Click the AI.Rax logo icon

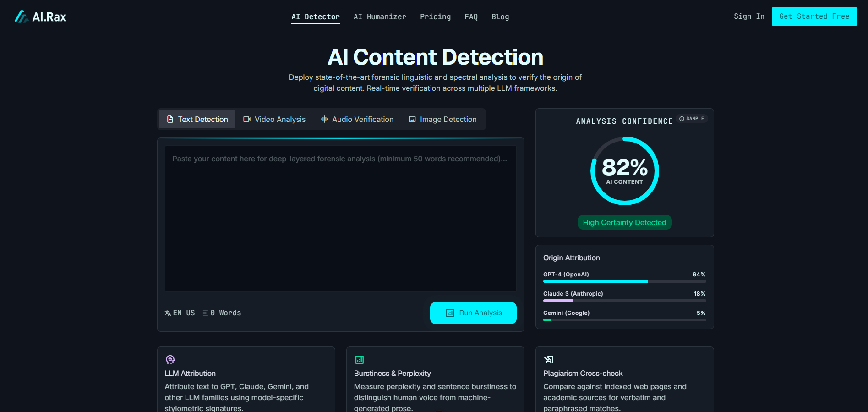(21, 17)
